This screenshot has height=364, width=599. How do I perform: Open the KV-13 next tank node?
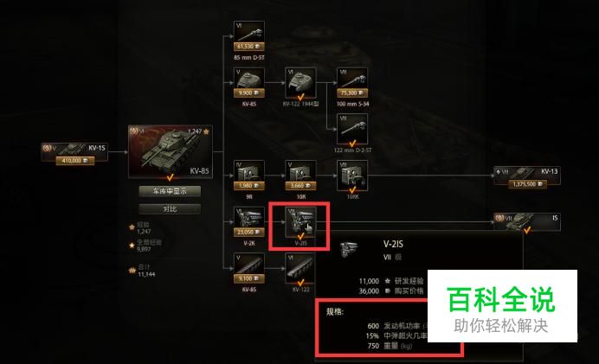coord(527,176)
